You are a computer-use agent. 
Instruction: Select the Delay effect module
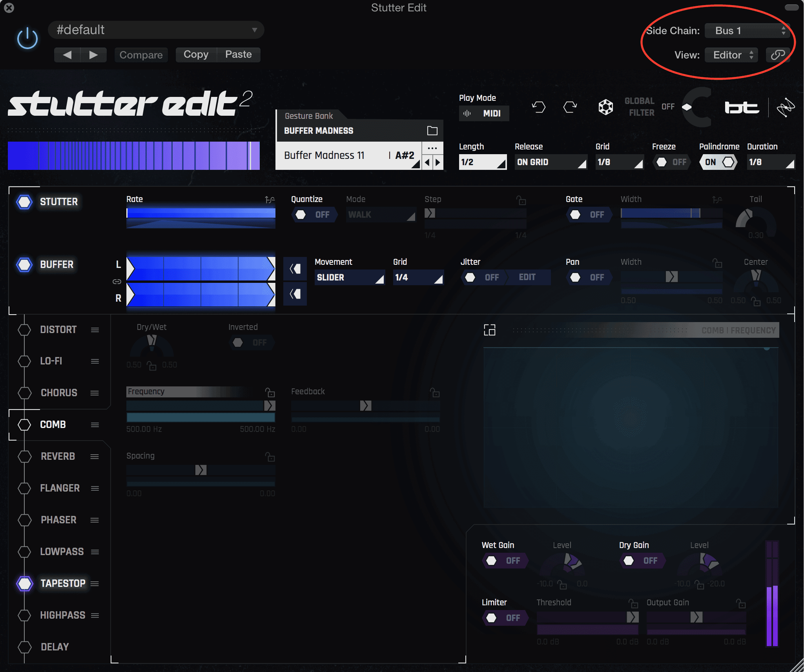coord(55,647)
